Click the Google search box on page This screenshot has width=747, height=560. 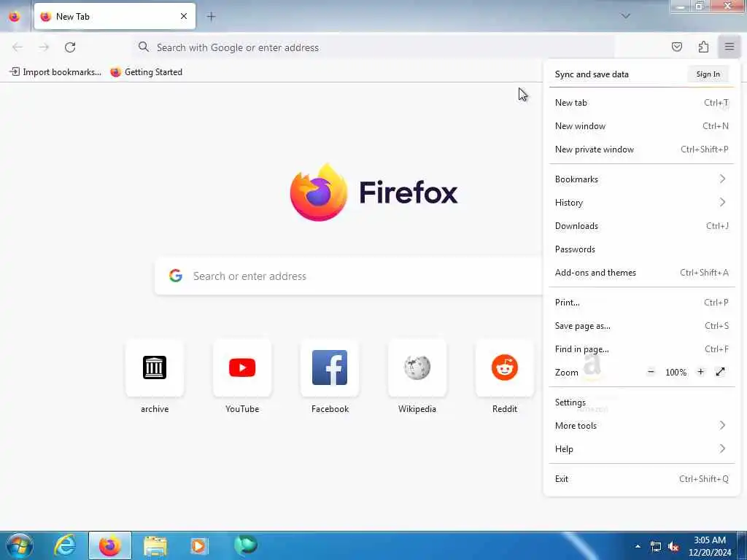[349, 276]
